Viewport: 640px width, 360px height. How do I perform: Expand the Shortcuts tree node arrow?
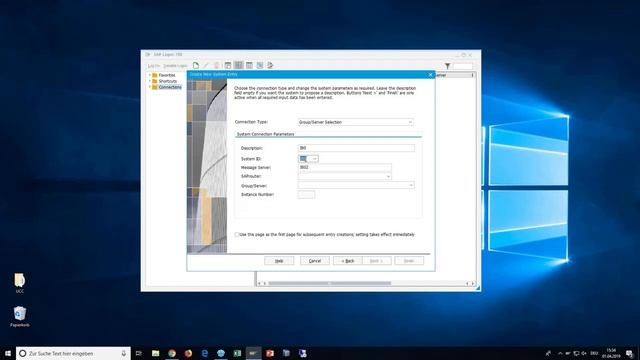coord(150,81)
